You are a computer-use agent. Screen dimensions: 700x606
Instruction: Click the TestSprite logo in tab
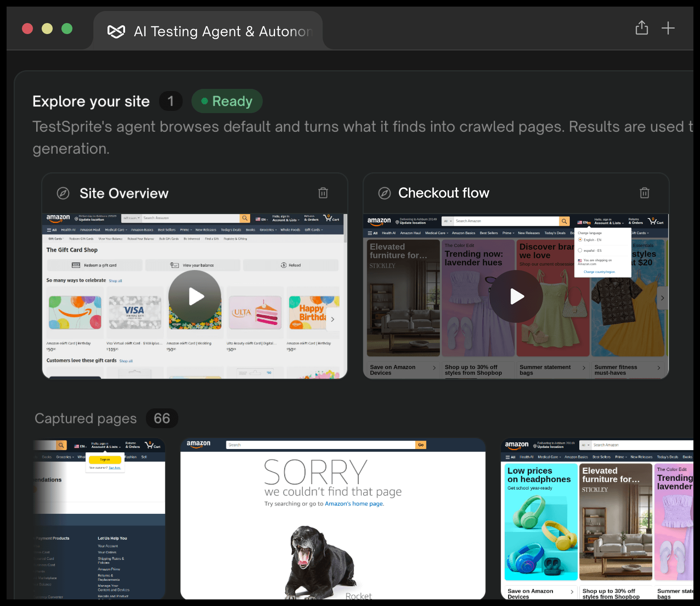tap(116, 31)
